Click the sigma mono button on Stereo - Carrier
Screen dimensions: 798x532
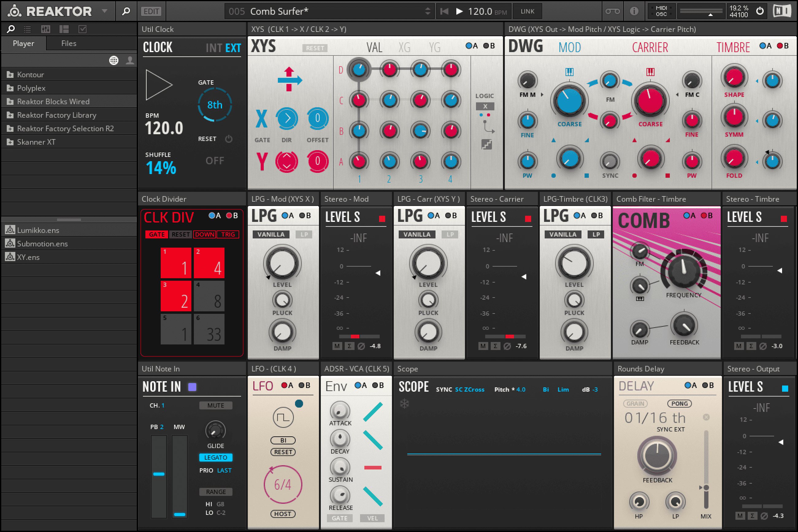pos(495,346)
